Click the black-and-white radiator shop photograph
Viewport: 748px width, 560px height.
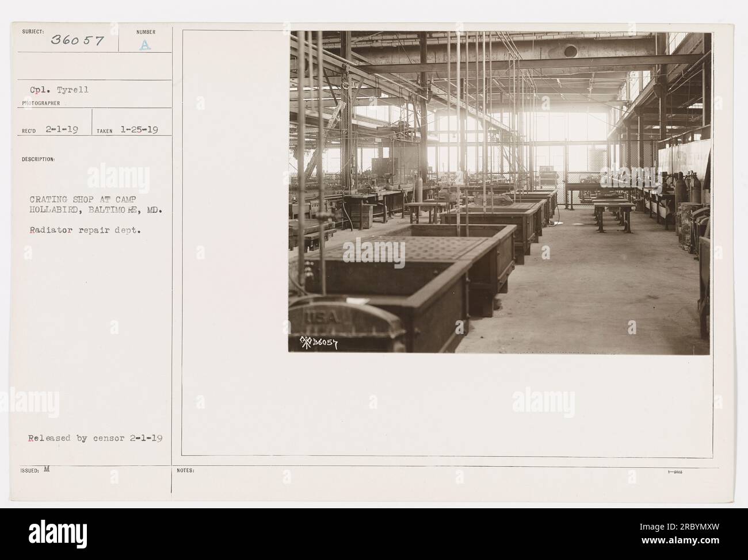pyautogui.click(x=499, y=193)
